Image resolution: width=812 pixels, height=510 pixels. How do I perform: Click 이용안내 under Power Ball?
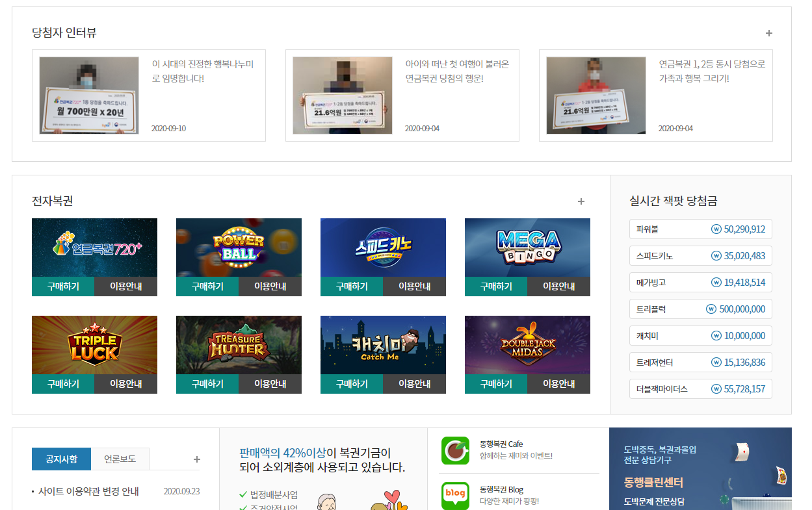click(x=270, y=287)
